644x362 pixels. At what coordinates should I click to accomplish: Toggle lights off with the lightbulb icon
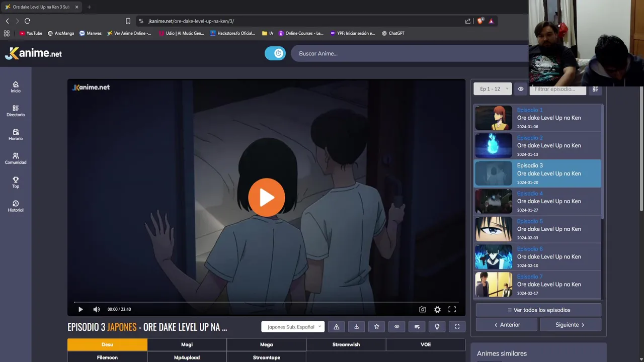437,327
